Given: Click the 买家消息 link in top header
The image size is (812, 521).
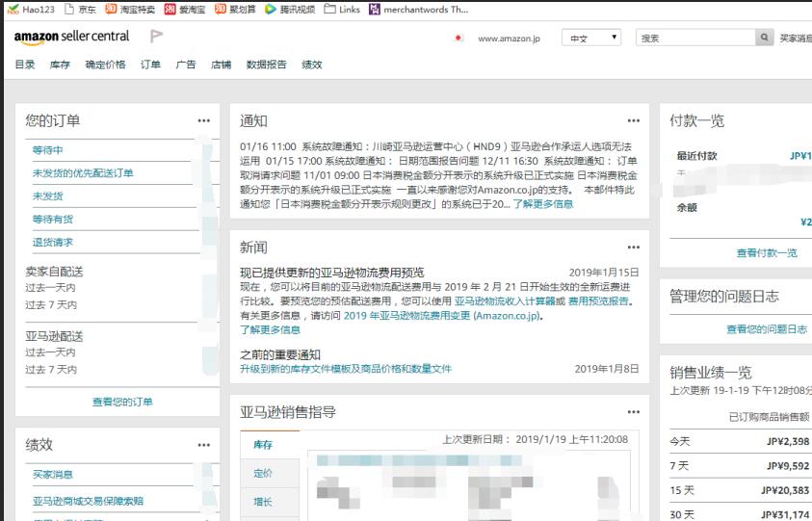Looking at the screenshot, I should click(x=796, y=39).
